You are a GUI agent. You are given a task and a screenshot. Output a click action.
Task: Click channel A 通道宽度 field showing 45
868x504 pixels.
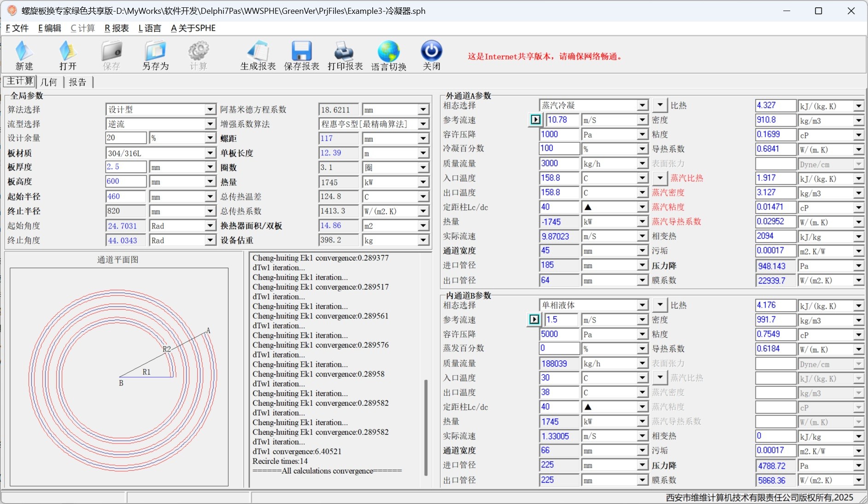click(559, 251)
